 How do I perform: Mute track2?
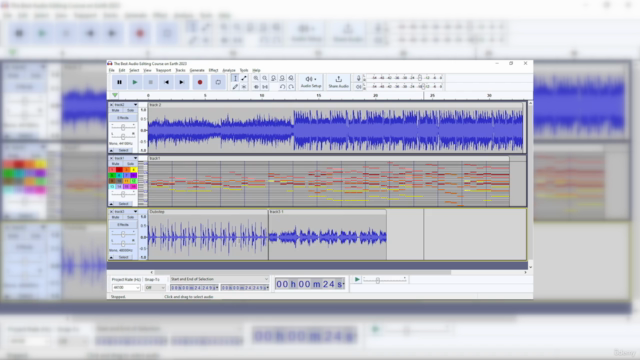coord(116,111)
